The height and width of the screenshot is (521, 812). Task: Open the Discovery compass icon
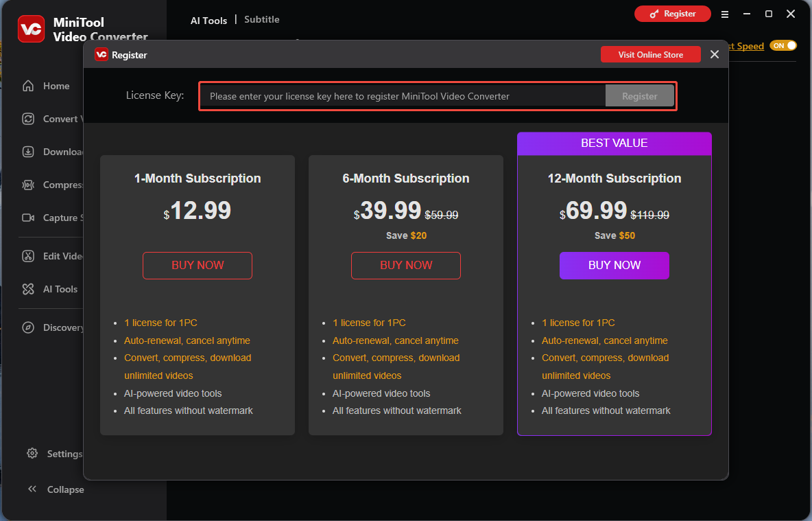28,327
